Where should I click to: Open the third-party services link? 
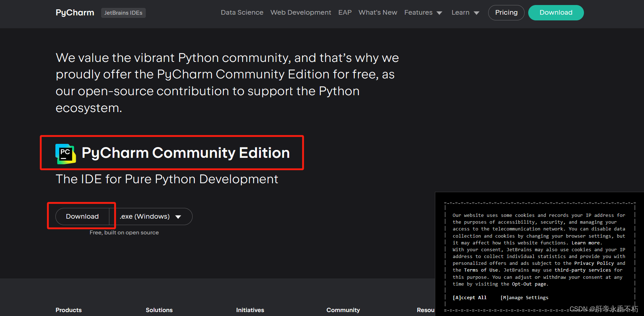click(x=583, y=270)
